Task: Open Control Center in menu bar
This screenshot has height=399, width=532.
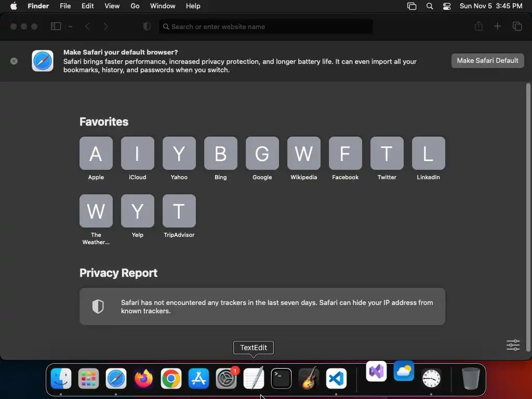Action: (x=447, y=6)
